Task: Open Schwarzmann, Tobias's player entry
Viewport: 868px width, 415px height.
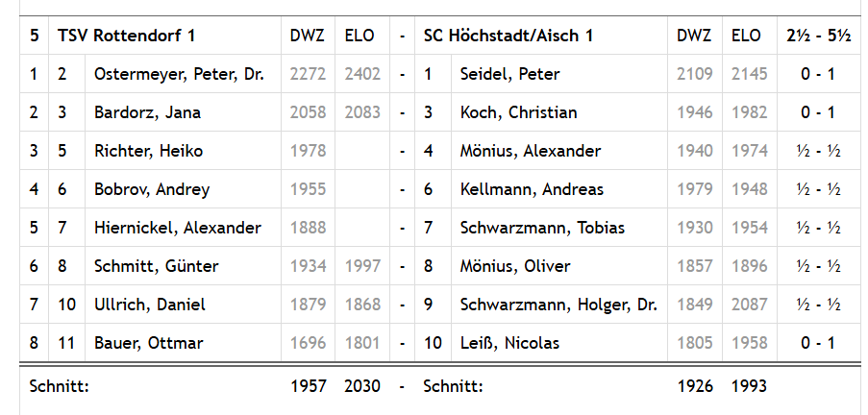Action: [x=542, y=228]
